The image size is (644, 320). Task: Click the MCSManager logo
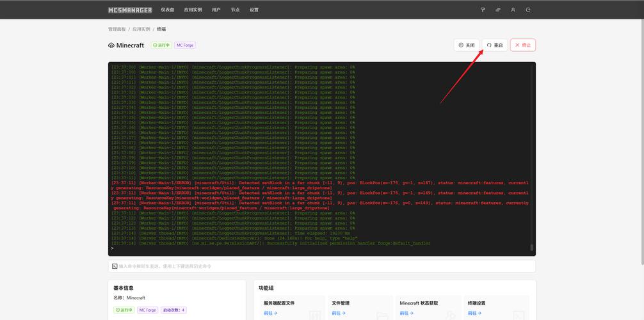pos(130,10)
